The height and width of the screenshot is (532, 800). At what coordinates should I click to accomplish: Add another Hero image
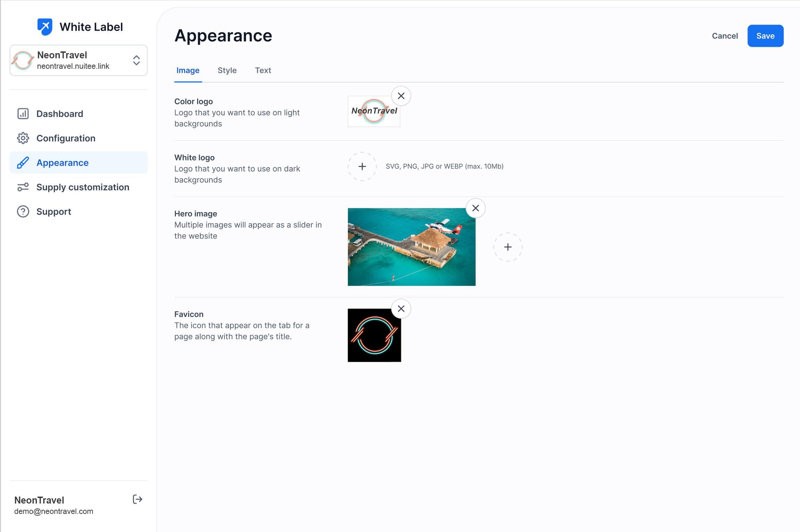[508, 247]
